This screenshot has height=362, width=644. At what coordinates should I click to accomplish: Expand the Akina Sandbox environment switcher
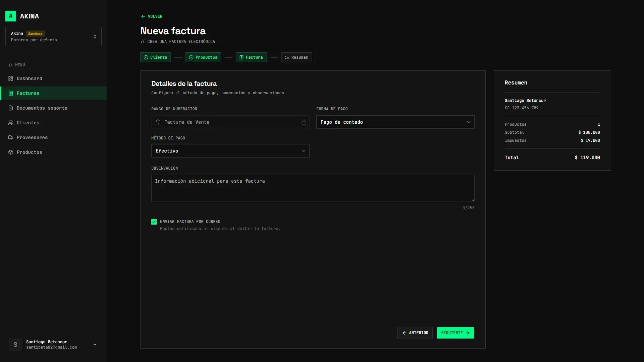tap(53, 37)
